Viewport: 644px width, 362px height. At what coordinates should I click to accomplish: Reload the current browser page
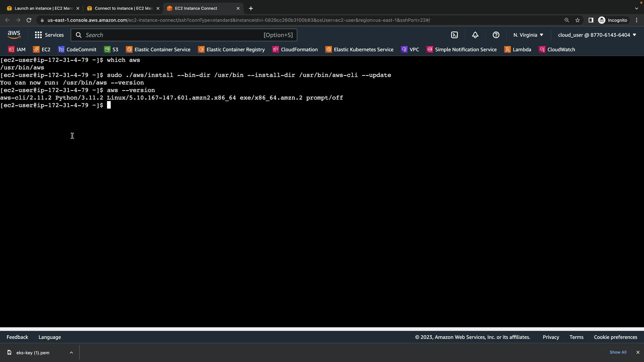click(29, 20)
